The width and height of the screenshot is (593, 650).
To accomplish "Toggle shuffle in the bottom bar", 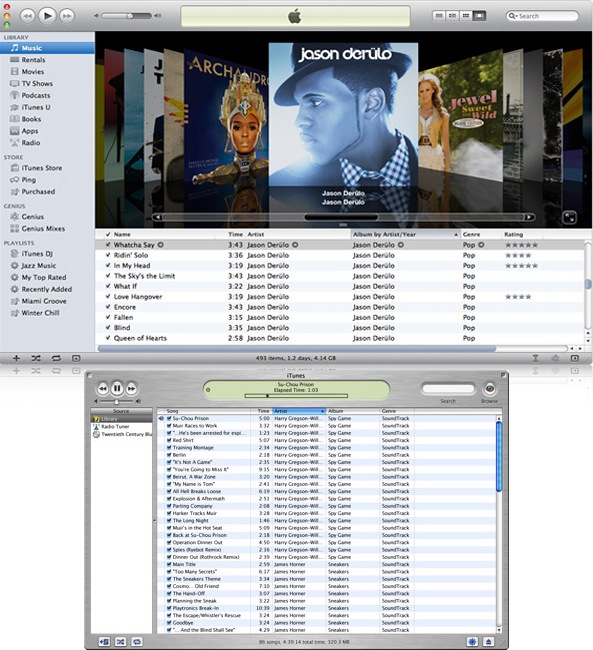I will (36, 358).
